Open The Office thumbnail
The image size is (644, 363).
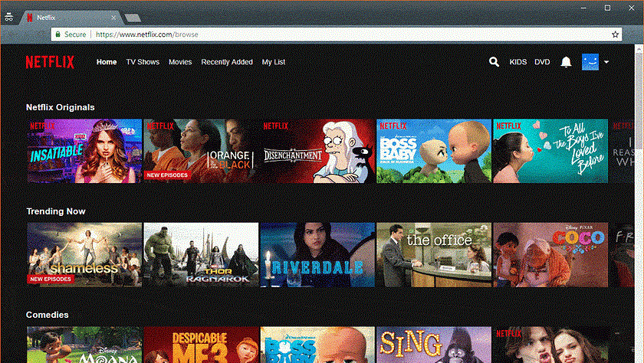tap(434, 255)
